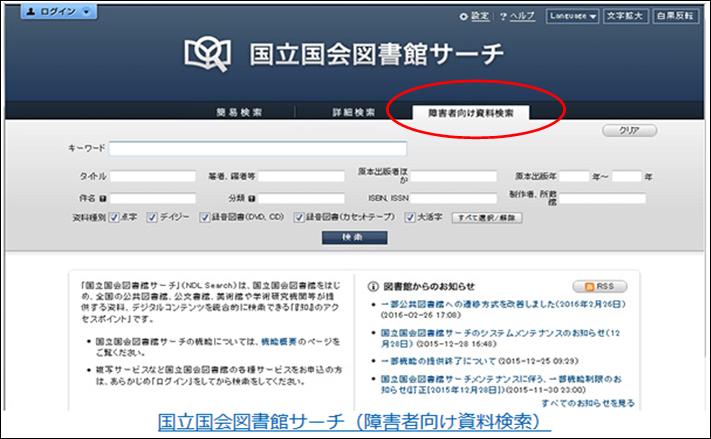The image size is (711, 439).
Task: Click the blue 検索 search button
Action: (x=355, y=238)
